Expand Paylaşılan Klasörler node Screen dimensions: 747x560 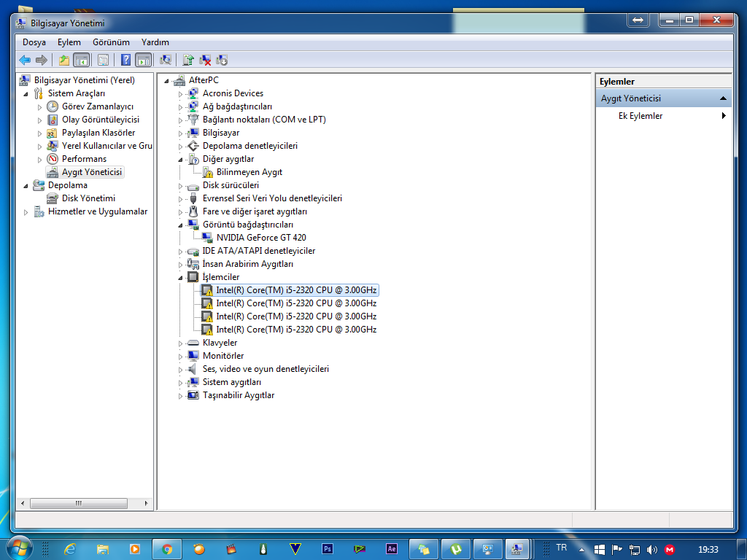39,133
